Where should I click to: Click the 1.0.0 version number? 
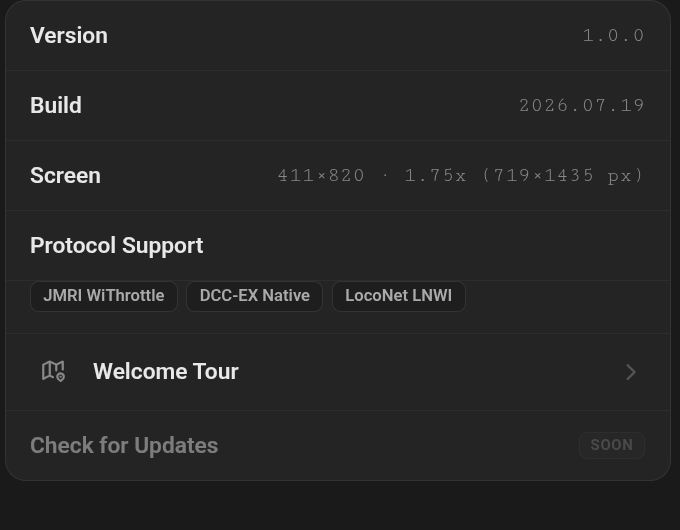click(613, 36)
